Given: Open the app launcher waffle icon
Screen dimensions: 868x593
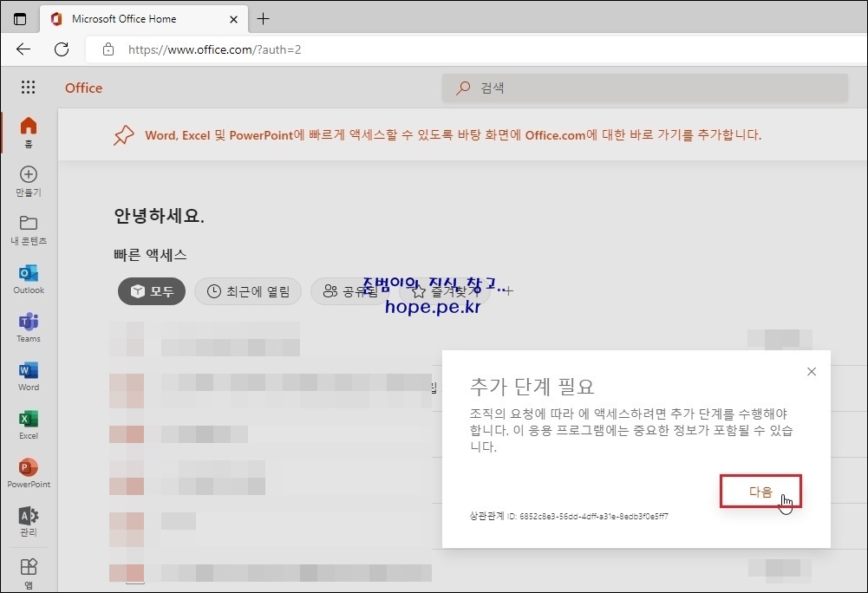Looking at the screenshot, I should coord(29,87).
